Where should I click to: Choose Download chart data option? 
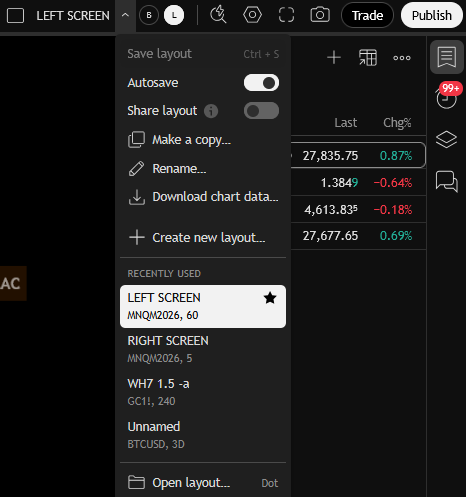coord(203,197)
